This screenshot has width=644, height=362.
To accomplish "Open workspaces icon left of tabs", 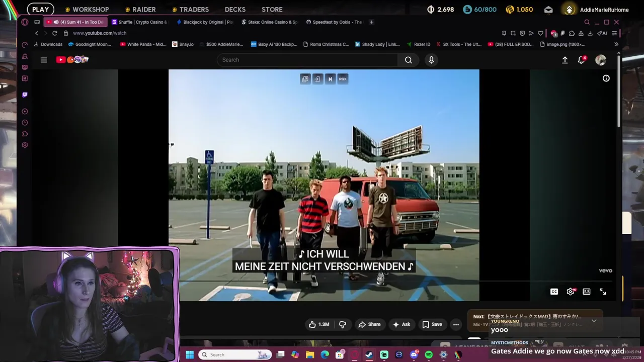I will [37, 22].
